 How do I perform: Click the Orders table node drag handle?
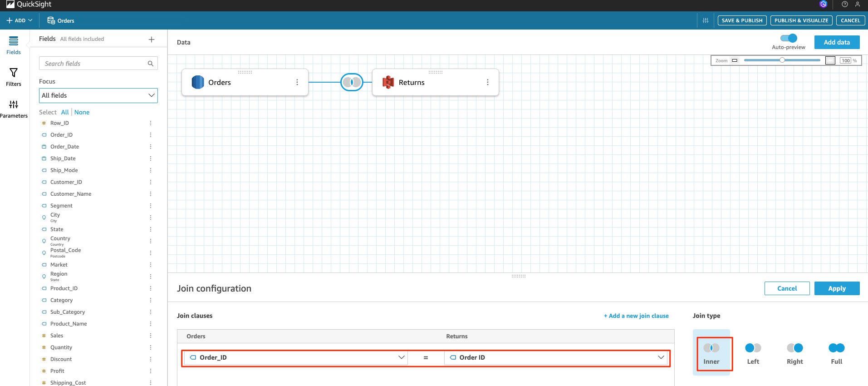[x=245, y=72]
